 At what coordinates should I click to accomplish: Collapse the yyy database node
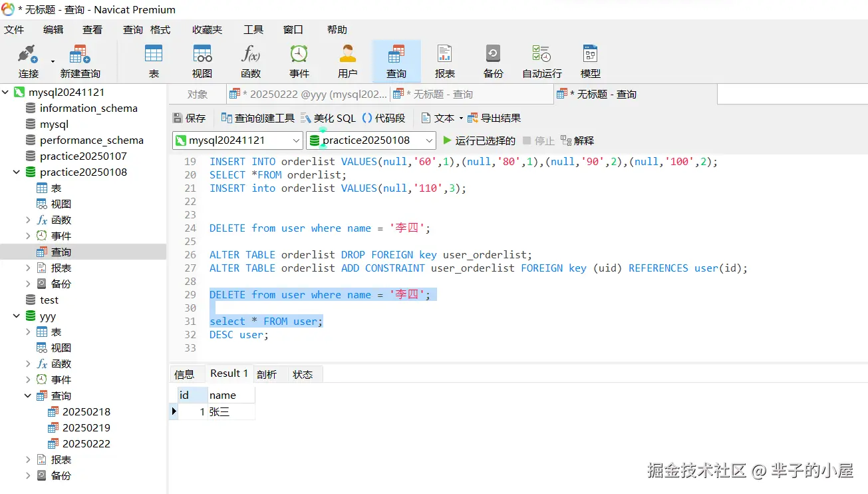pos(17,316)
